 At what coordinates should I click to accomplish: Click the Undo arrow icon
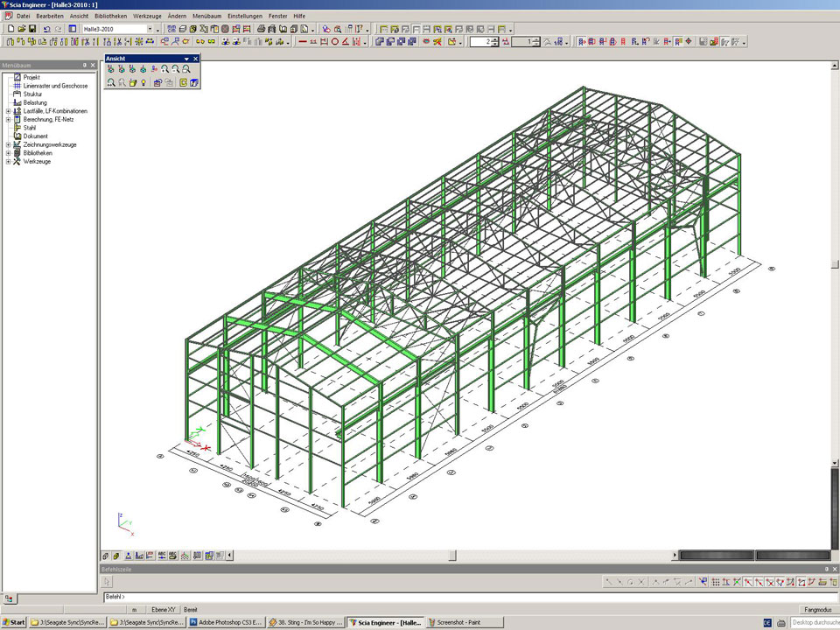(x=46, y=29)
